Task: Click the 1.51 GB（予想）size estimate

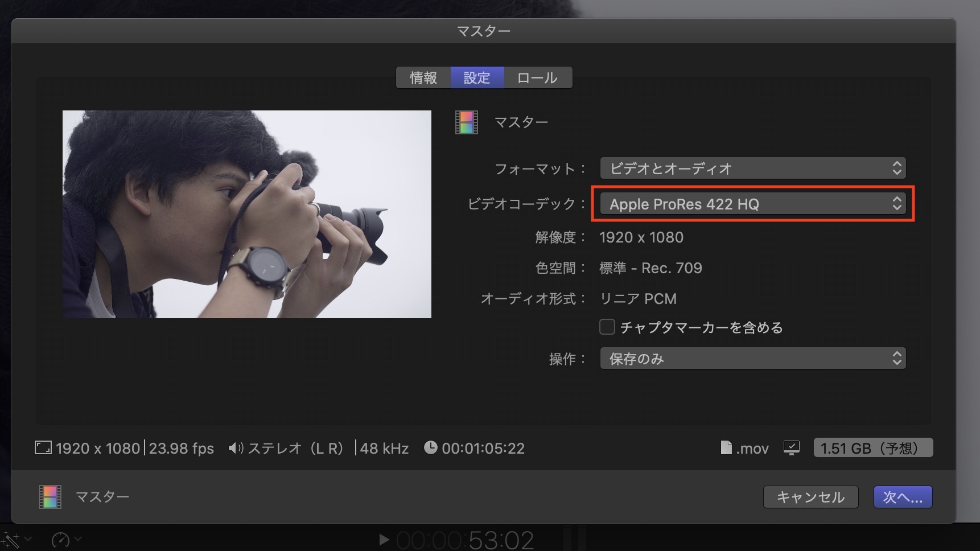Action: click(873, 448)
